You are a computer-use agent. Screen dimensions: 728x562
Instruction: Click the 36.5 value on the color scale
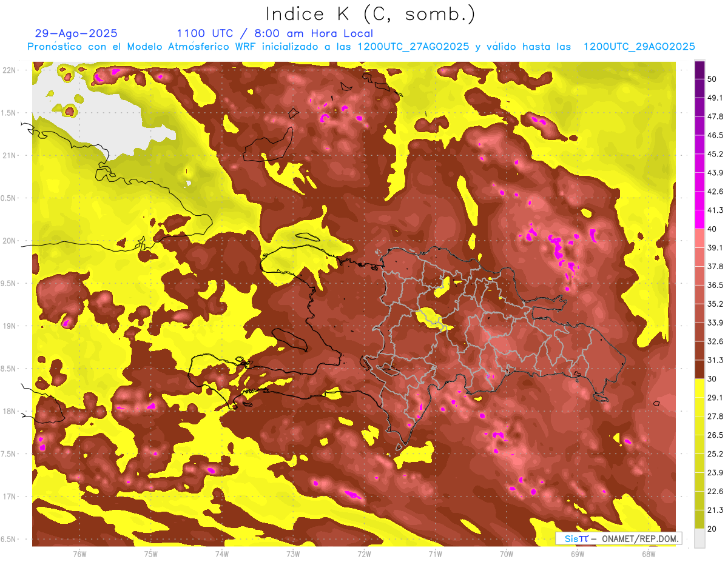[x=715, y=285]
